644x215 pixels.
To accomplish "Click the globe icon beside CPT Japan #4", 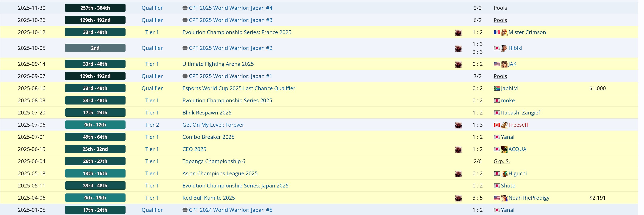I will pos(185,8).
